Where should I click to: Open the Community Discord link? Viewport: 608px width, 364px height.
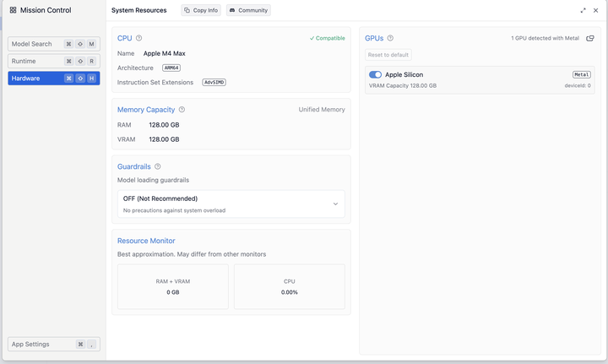(x=248, y=10)
